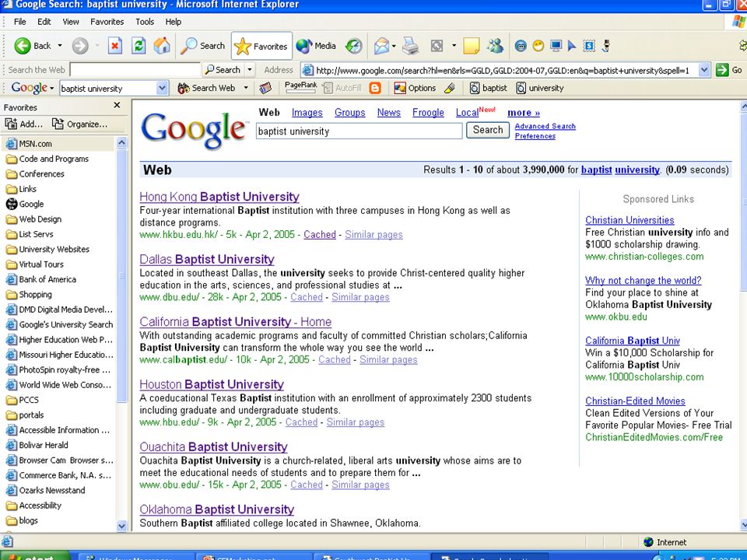Viewport: 747px width, 560px height.
Task: Click the Google toolbar highlighter pen icon
Action: pyautogui.click(x=449, y=88)
